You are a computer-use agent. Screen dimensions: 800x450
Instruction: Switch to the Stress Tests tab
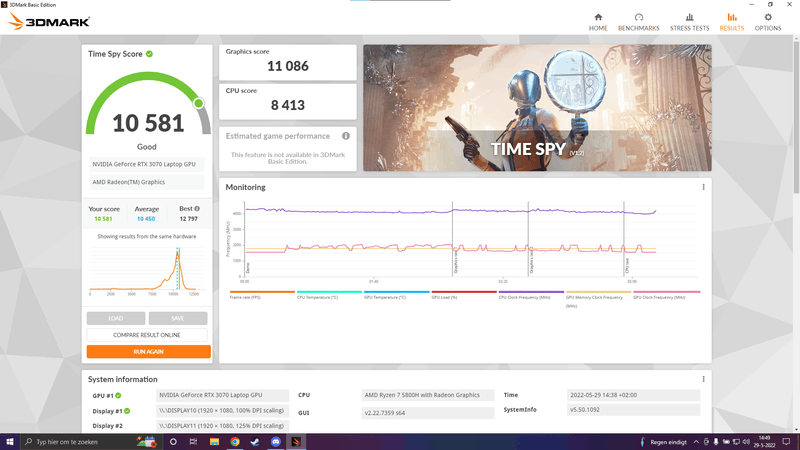[689, 22]
